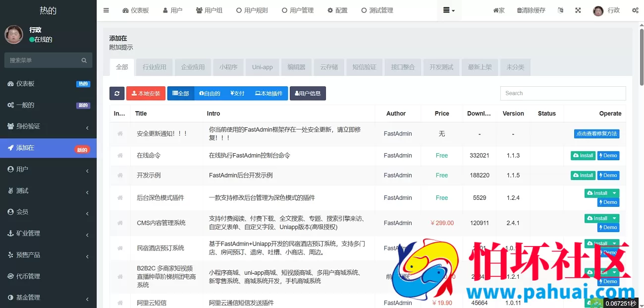Screen dimensions: 644x308
Task: Open 测试管理 in the top navigation
Action: click(x=377, y=10)
